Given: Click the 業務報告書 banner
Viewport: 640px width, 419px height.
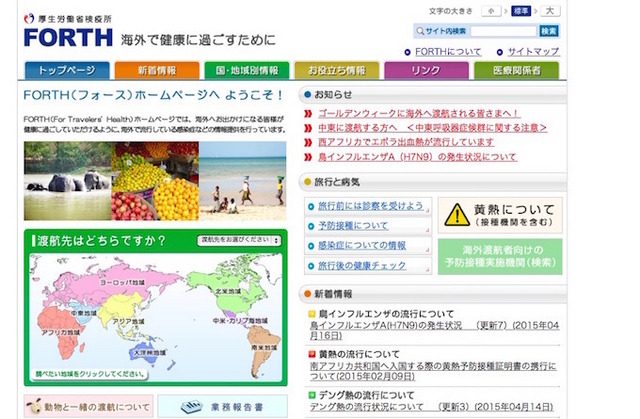Looking at the screenshot, I should point(222,406).
